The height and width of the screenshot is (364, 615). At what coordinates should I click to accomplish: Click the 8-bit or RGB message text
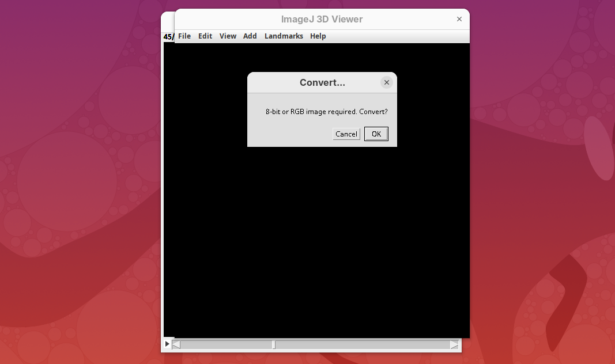[x=326, y=112]
